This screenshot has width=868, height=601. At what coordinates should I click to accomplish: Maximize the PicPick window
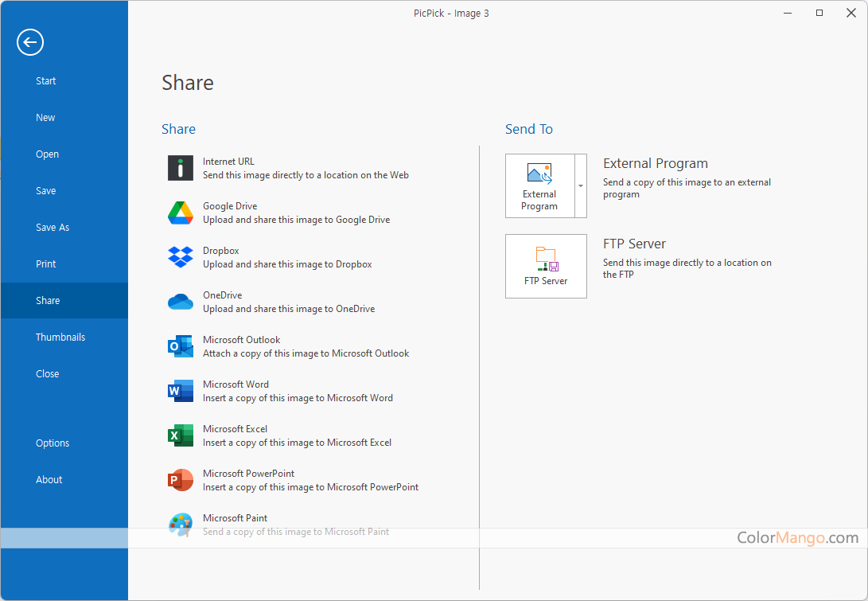click(x=819, y=13)
